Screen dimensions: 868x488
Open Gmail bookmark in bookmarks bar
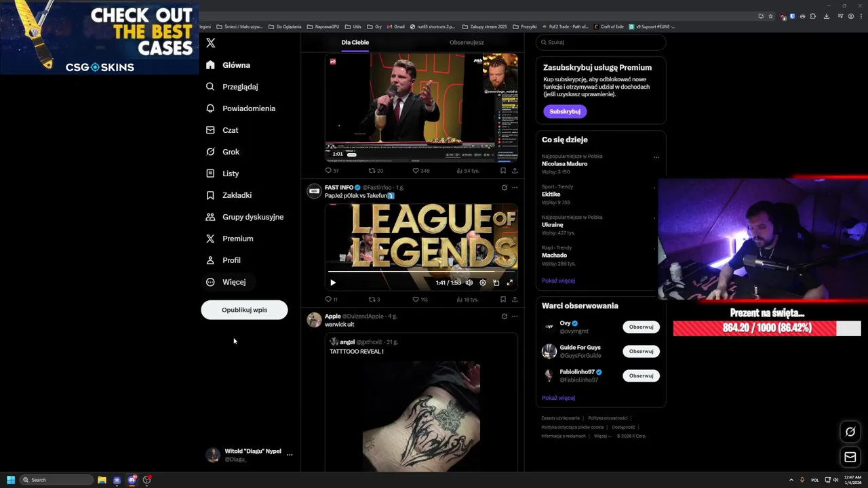(396, 26)
